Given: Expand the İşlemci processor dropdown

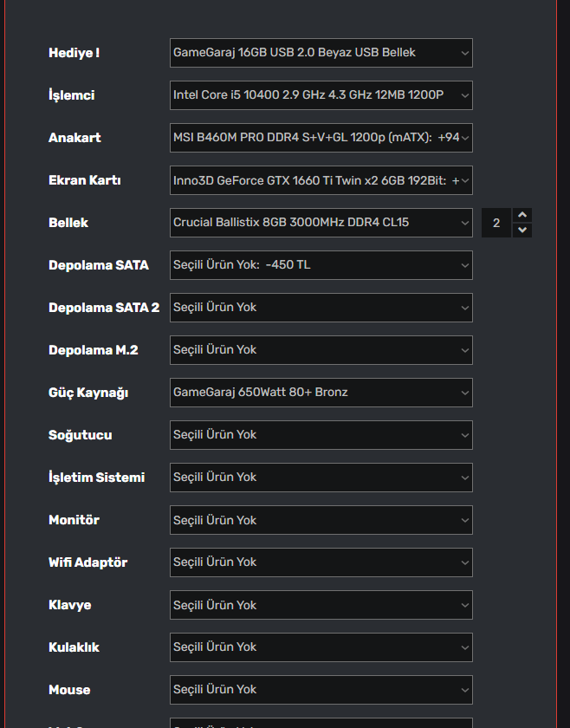Looking at the screenshot, I should coord(321,95).
